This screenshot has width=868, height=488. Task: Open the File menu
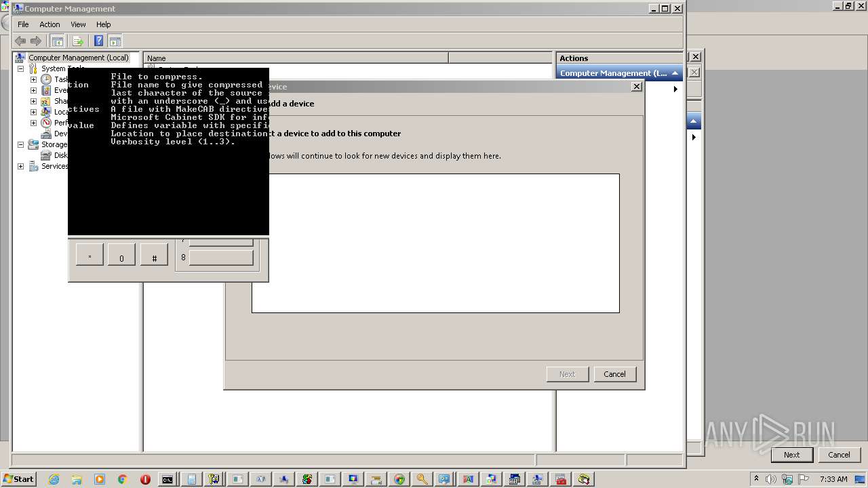[23, 24]
